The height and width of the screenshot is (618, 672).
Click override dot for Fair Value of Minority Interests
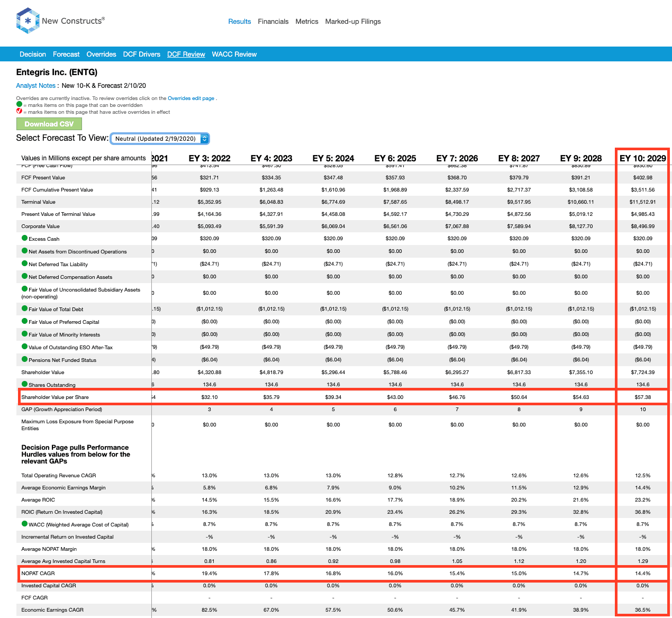click(24, 334)
